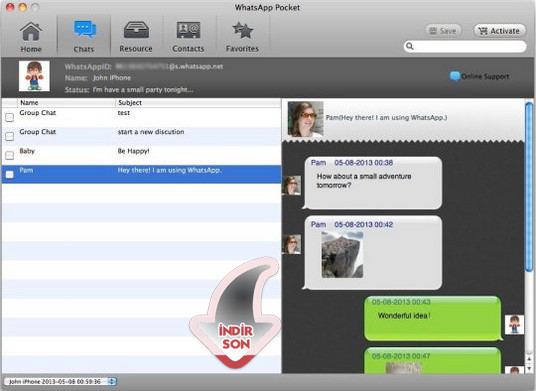Select the 'start a new discution' subject
536x391 pixels.
click(x=151, y=132)
